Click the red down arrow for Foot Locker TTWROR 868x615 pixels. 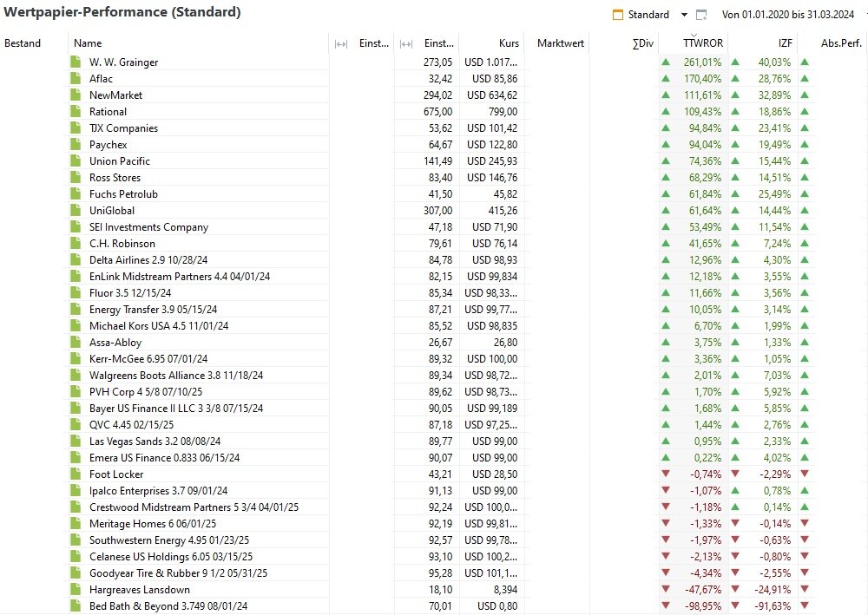(666, 474)
